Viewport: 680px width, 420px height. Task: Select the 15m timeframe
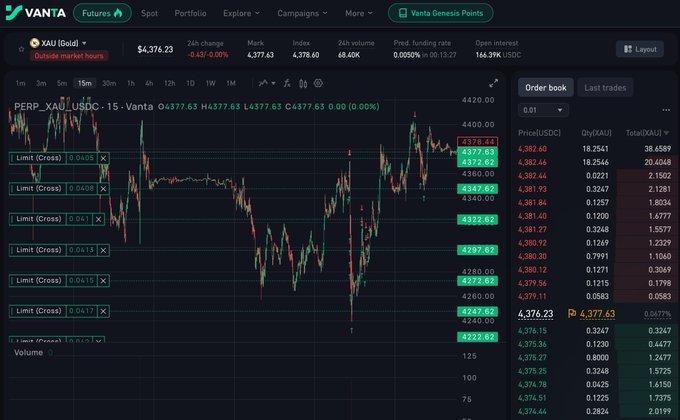tap(85, 83)
